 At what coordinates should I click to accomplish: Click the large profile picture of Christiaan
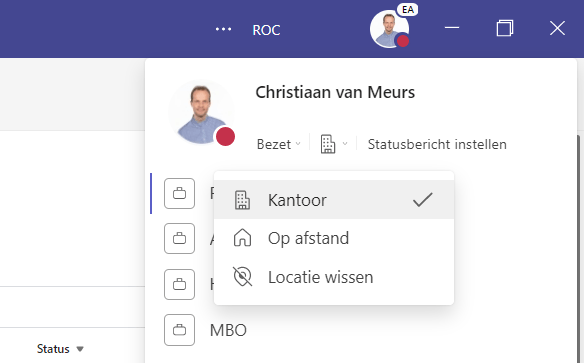click(x=201, y=113)
